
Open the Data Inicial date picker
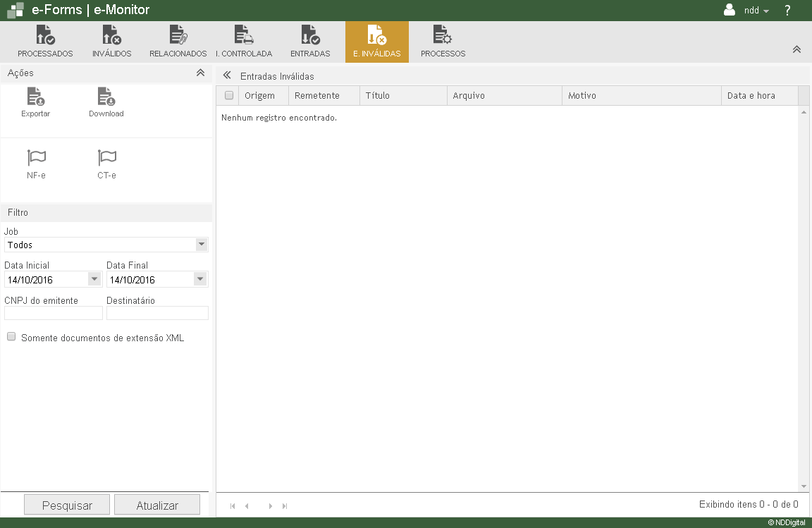coord(94,279)
